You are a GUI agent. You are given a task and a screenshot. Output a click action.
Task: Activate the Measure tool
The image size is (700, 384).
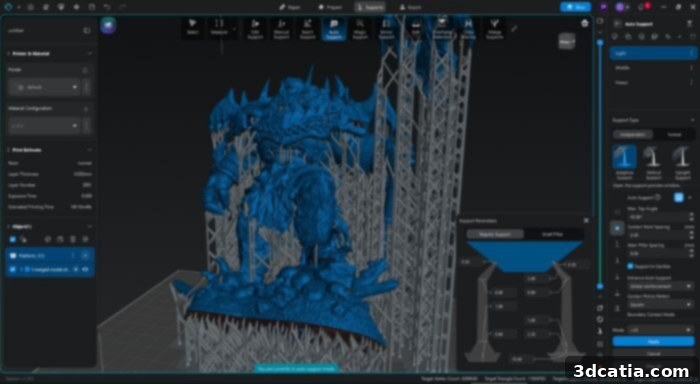click(x=219, y=27)
